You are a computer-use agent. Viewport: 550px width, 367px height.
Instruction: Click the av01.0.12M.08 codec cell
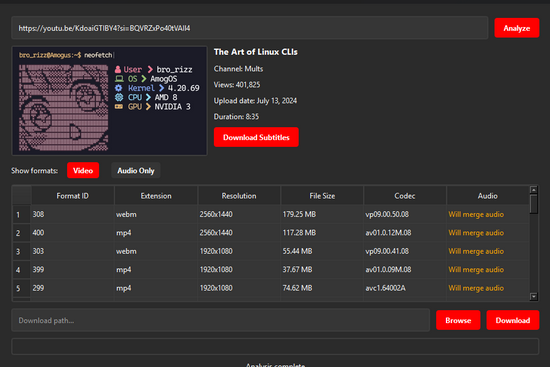coord(405,233)
